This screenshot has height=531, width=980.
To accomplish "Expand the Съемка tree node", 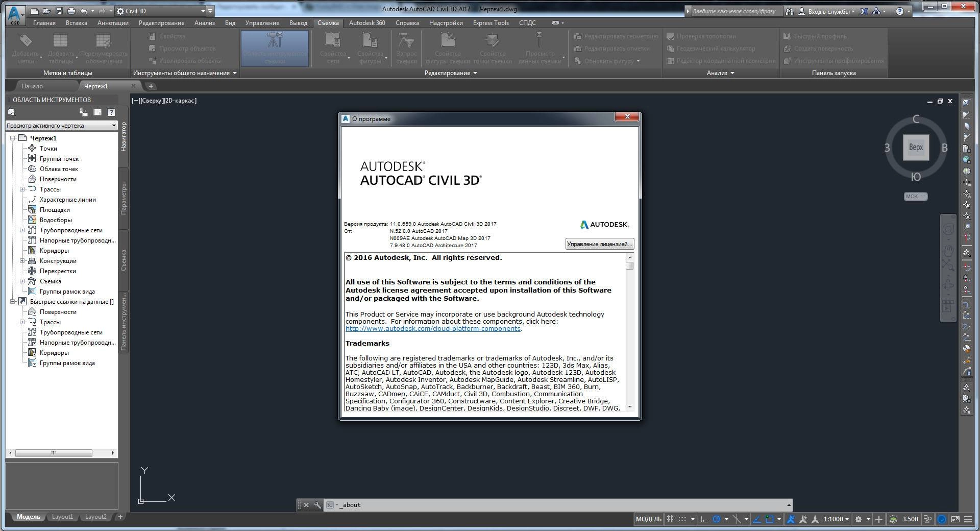I will [x=22, y=281].
